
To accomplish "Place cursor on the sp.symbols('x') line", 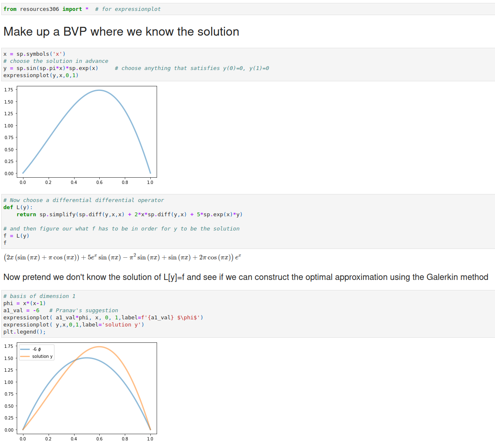I will click(x=34, y=54).
